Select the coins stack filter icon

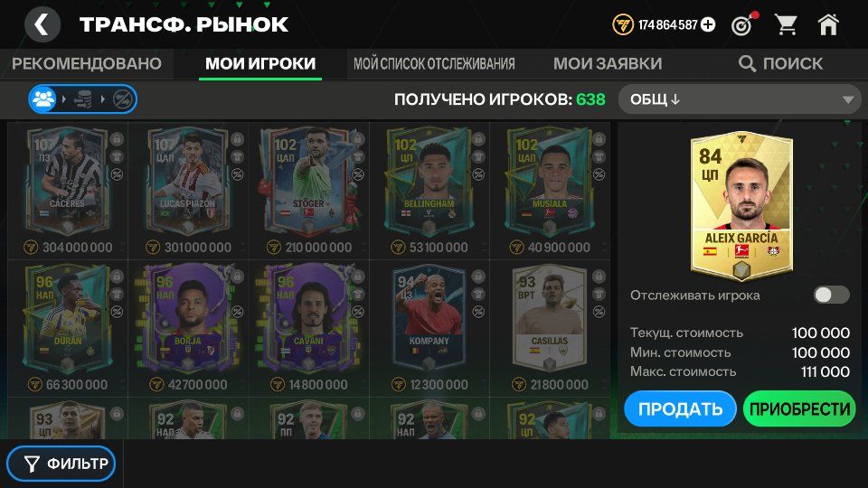click(83, 99)
